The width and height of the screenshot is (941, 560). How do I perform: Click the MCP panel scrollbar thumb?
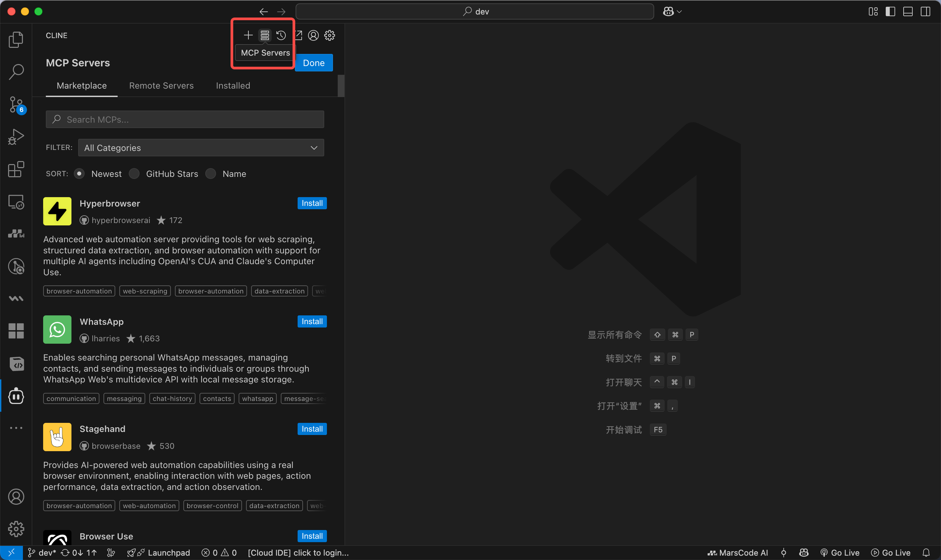341,86
